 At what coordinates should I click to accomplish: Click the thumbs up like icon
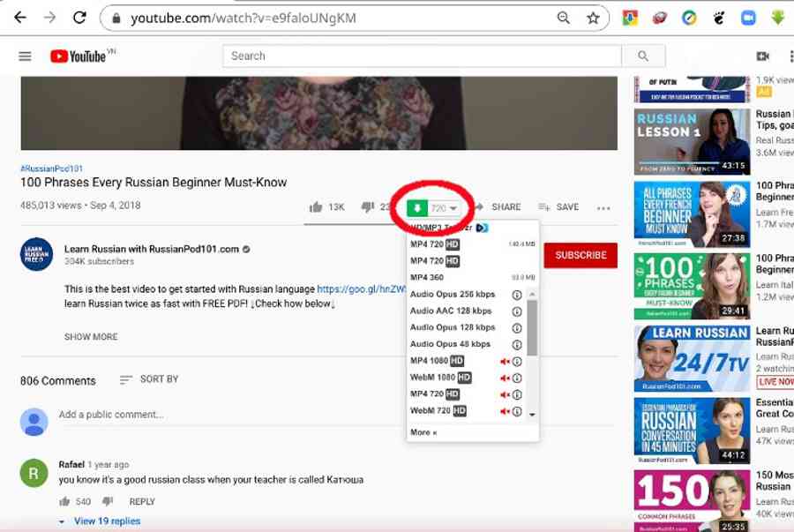(315, 207)
